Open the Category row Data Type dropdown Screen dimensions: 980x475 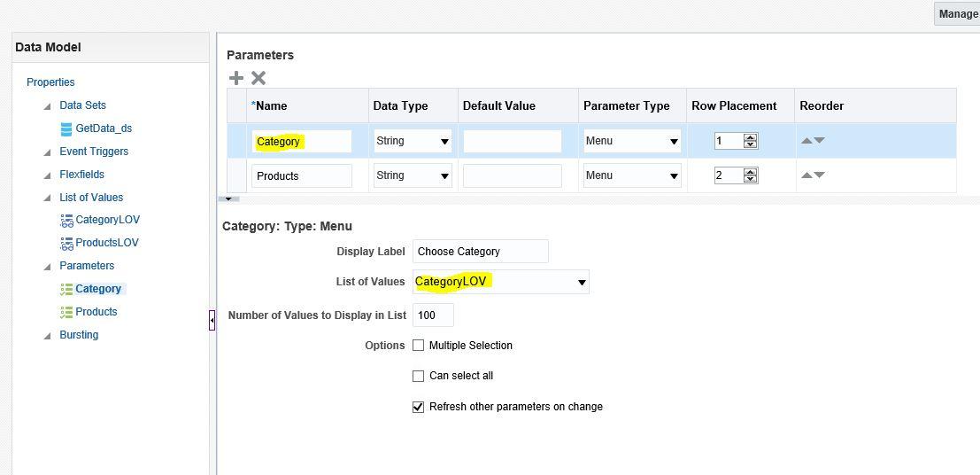[413, 142]
